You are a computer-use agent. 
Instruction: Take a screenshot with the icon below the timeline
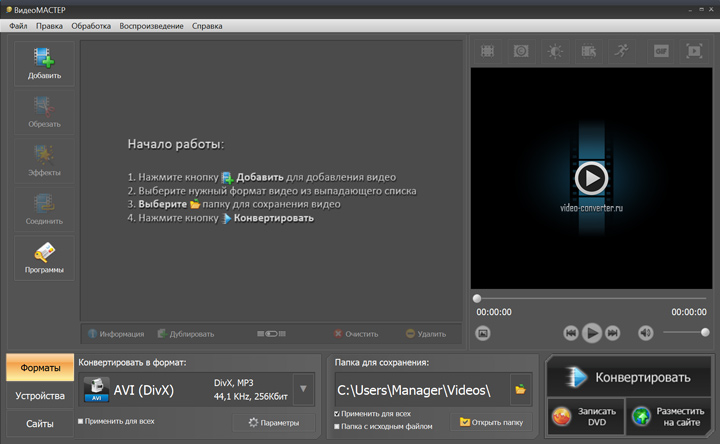[483, 333]
